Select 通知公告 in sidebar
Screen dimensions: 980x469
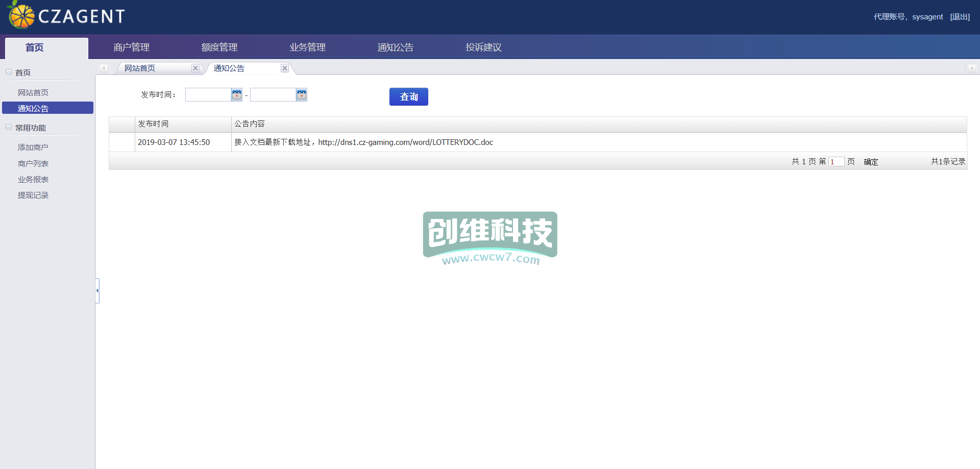click(47, 108)
